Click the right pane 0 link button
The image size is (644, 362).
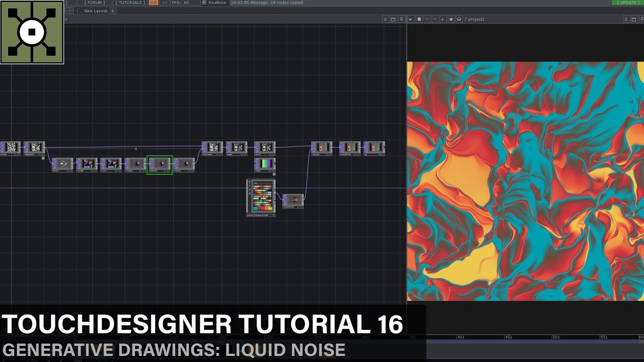click(x=626, y=19)
